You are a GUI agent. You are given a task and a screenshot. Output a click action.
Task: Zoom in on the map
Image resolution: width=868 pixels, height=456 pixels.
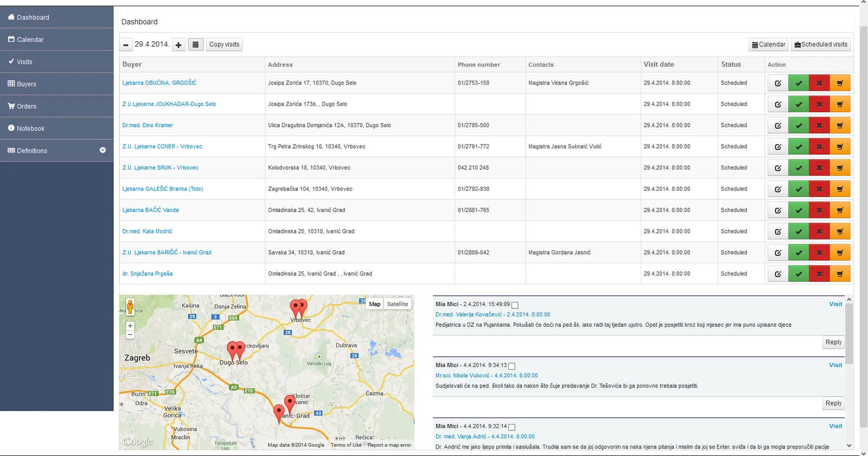point(130,326)
